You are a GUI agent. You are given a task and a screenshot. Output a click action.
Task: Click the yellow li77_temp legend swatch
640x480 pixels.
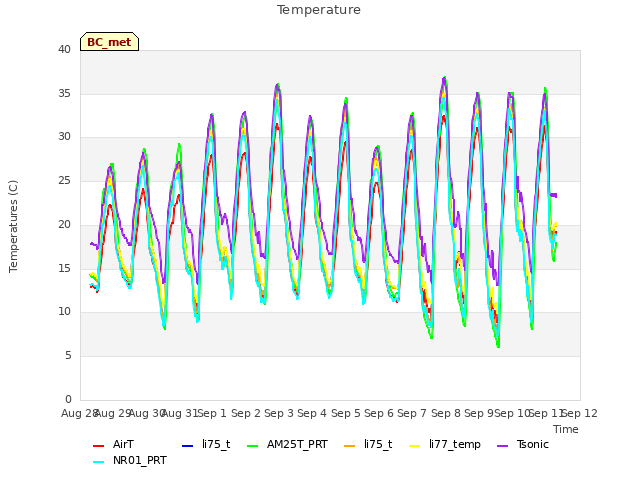[x=414, y=445]
